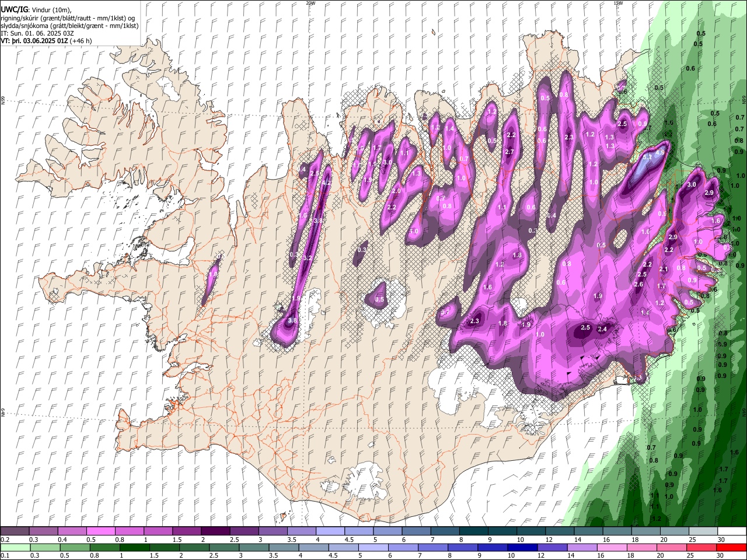Click the '20W' longitude label at top
Image resolution: width=747 pixels, height=560 pixels.
coord(310,3)
